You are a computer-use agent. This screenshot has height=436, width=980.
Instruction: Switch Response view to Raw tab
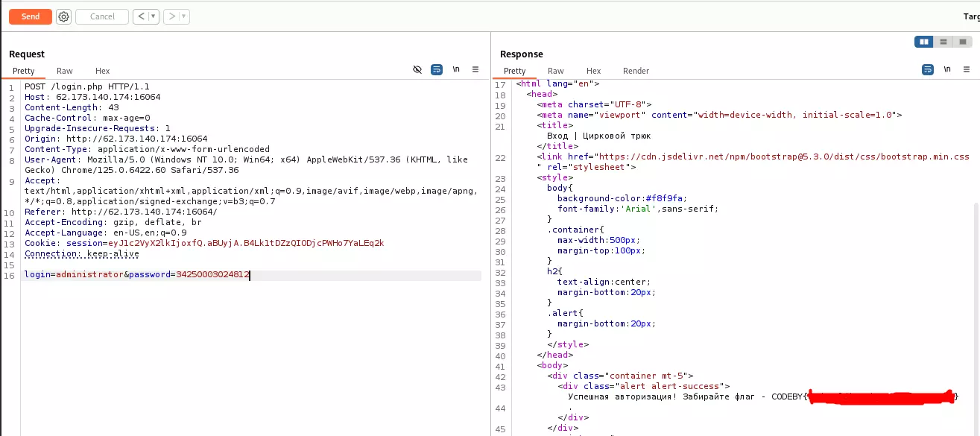pyautogui.click(x=556, y=71)
